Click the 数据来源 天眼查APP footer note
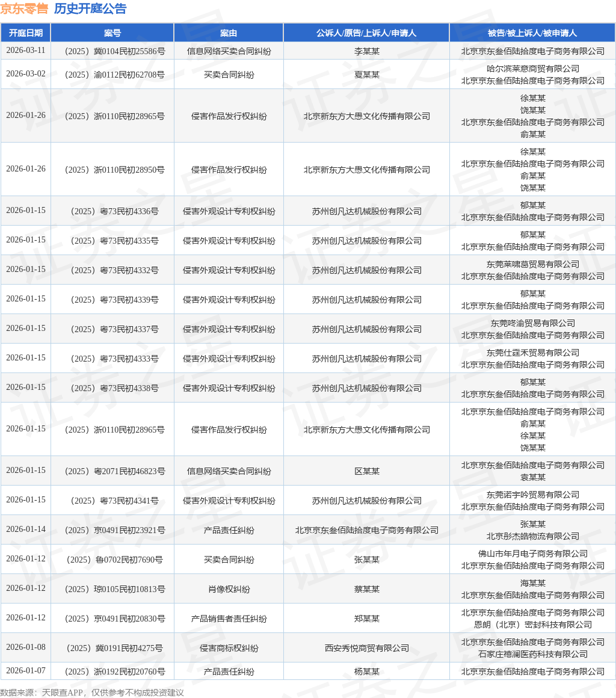This screenshot has width=616, height=698. [x=92, y=692]
